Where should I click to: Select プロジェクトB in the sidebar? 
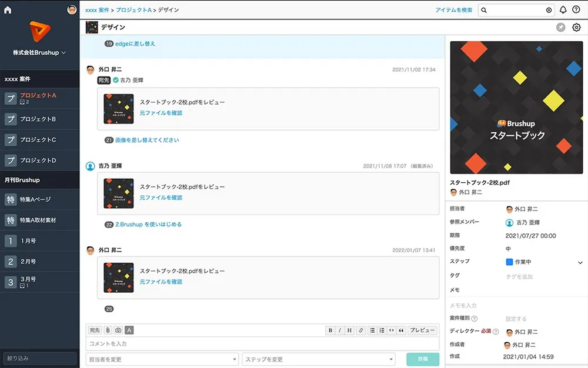[x=38, y=119]
